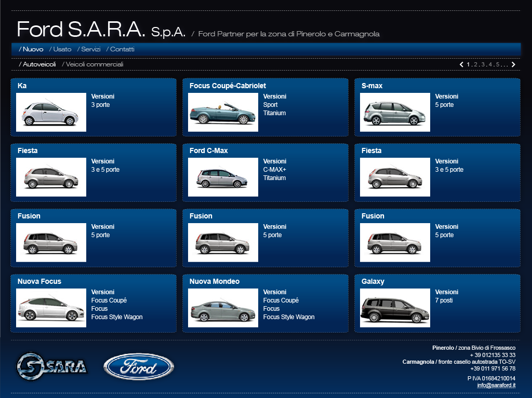Select the Autoveicoli tab

pos(38,64)
